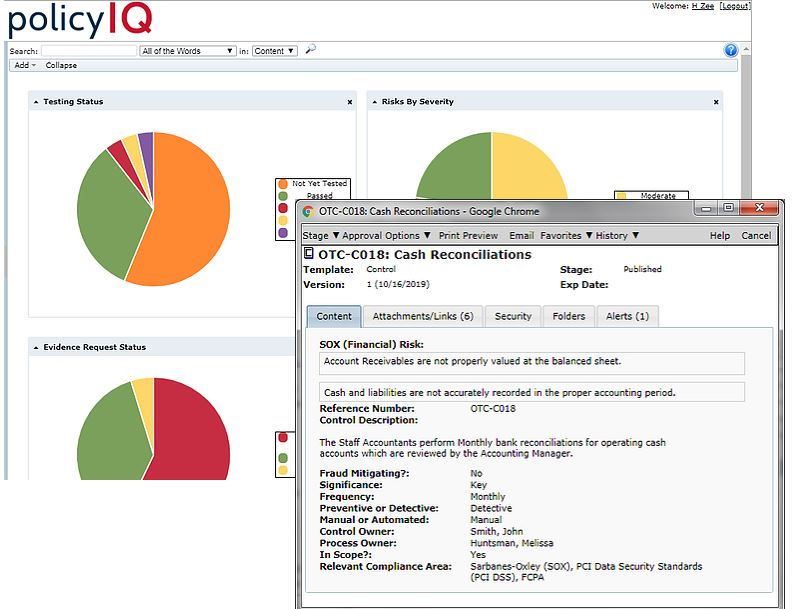Collapse the Risks By Severity panel arrow
Image resolution: width=793 pixels, height=609 pixels.
click(x=375, y=102)
